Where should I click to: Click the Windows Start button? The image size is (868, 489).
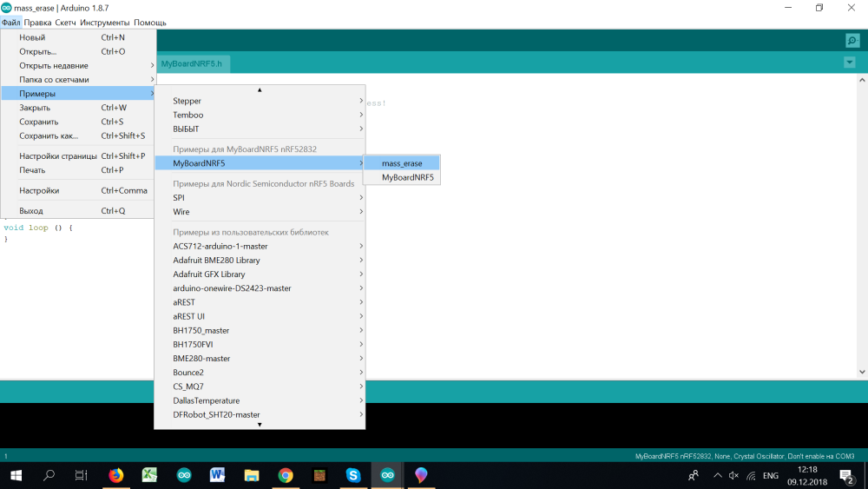16,475
